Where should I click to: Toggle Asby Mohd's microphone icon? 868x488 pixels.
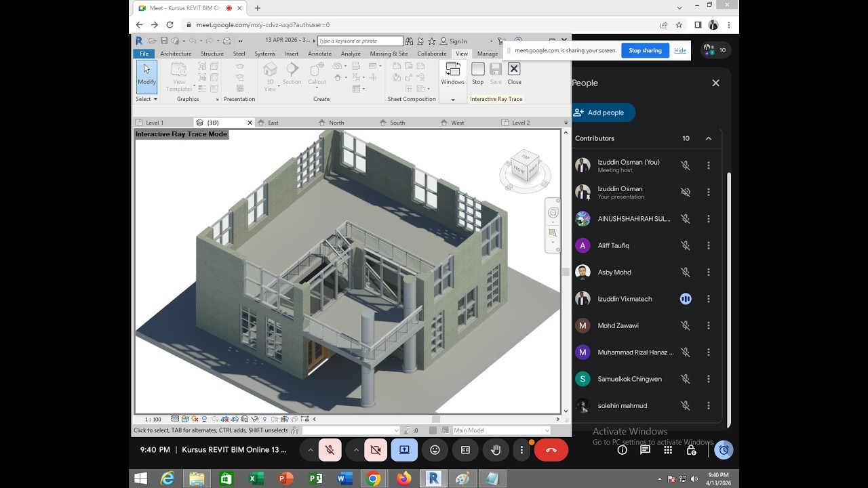pyautogui.click(x=686, y=272)
